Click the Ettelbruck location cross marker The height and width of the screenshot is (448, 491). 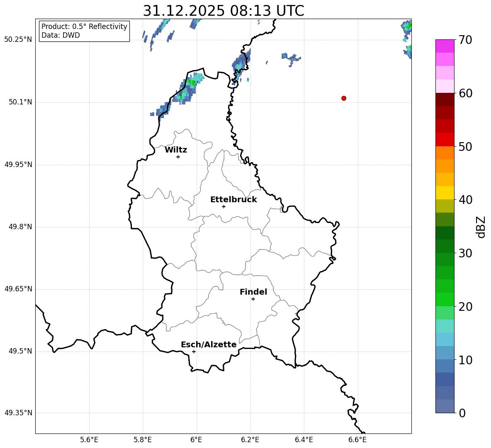coord(224,206)
